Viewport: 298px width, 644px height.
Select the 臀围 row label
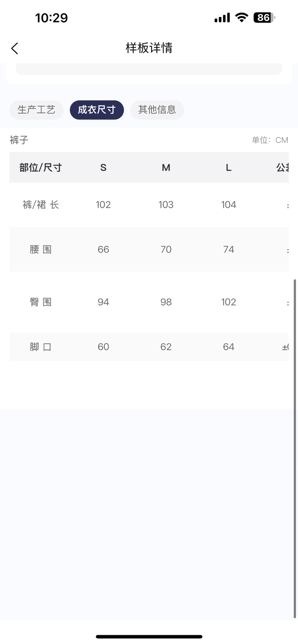point(41,302)
